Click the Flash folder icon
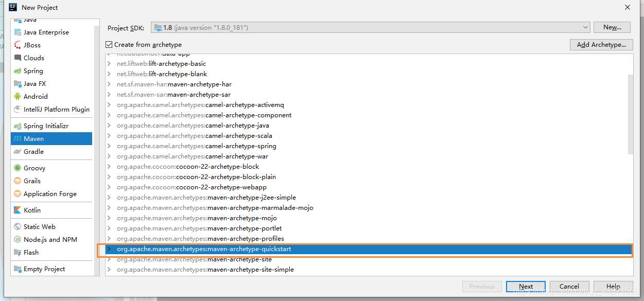 click(18, 252)
